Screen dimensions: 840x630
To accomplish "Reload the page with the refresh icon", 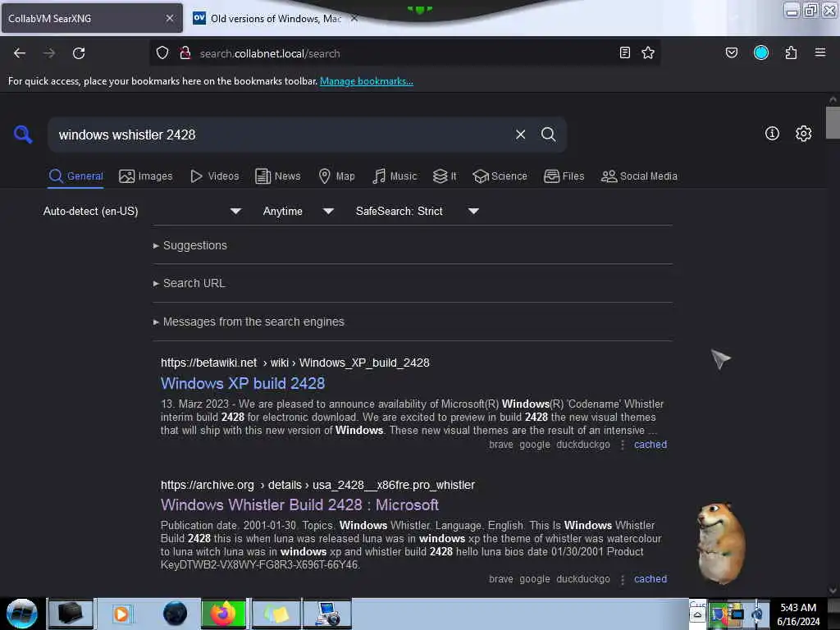I will 79,53.
